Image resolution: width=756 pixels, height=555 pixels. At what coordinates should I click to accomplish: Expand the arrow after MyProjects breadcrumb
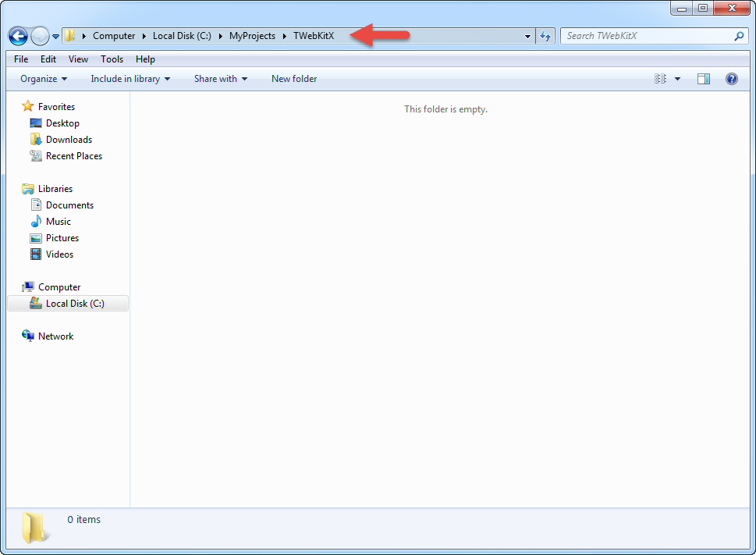click(x=285, y=36)
